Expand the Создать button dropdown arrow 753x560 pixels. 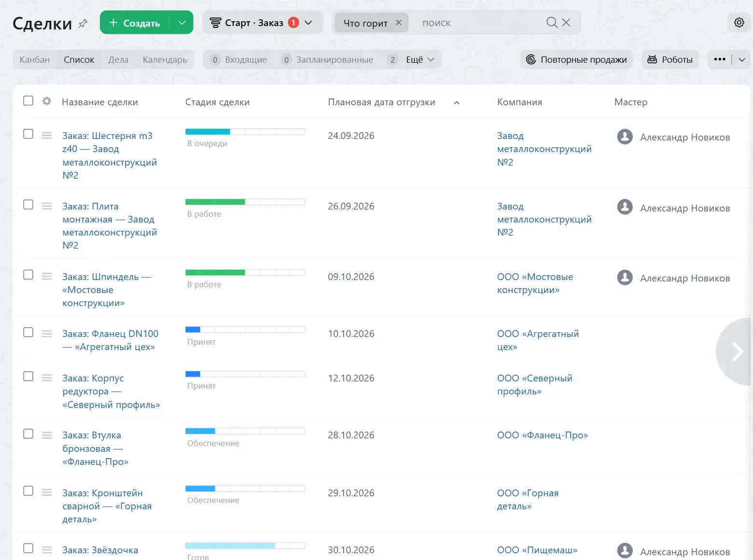tap(182, 23)
